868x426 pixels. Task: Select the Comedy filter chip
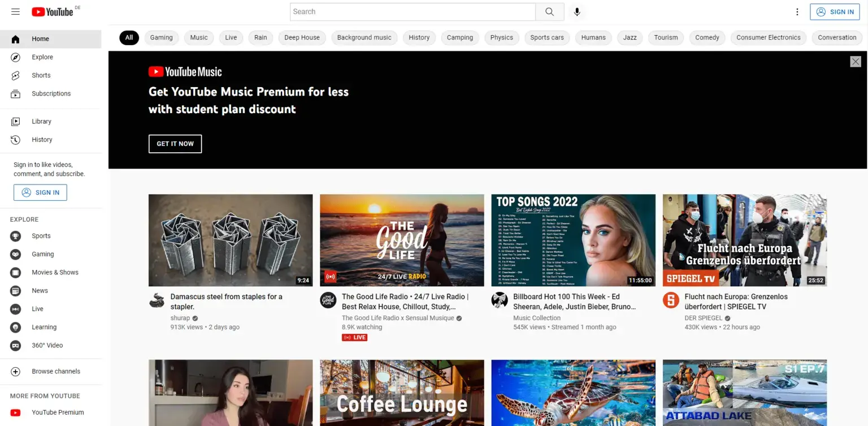707,37
